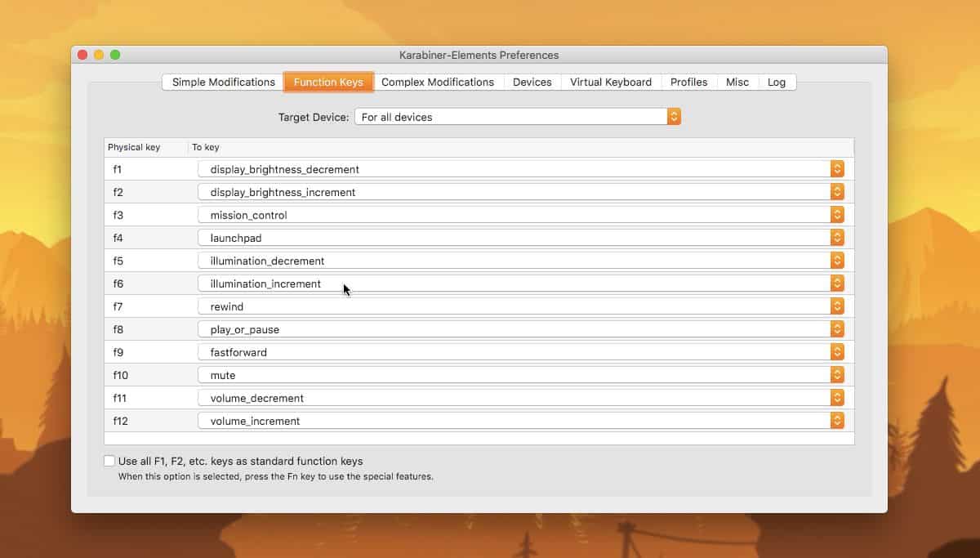Enable using F1, F2 as standard function keys
980x558 pixels.
pyautogui.click(x=109, y=461)
